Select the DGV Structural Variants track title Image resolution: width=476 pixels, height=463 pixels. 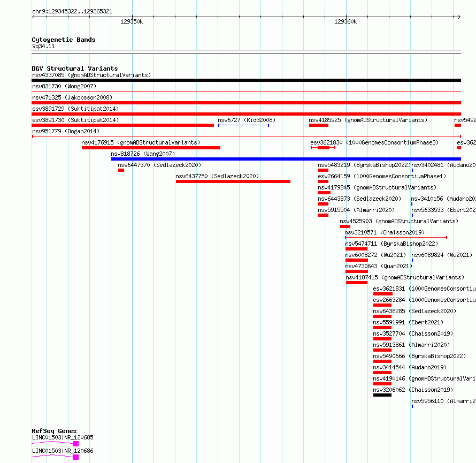tap(75, 69)
